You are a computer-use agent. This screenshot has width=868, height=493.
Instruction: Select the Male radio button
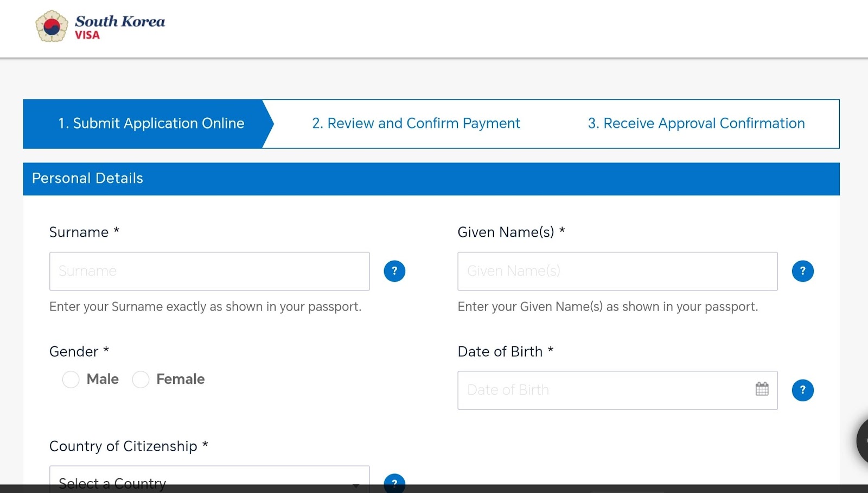(71, 380)
